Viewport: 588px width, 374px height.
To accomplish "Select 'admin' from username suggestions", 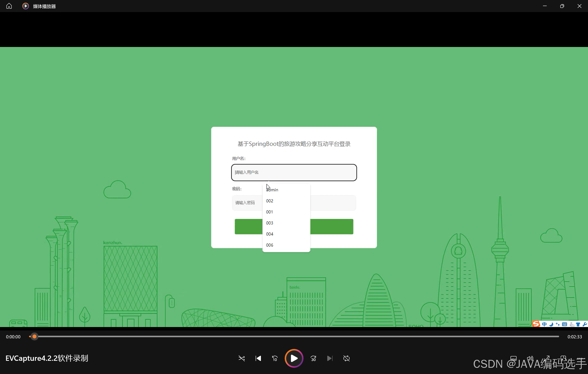I will 272,190.
